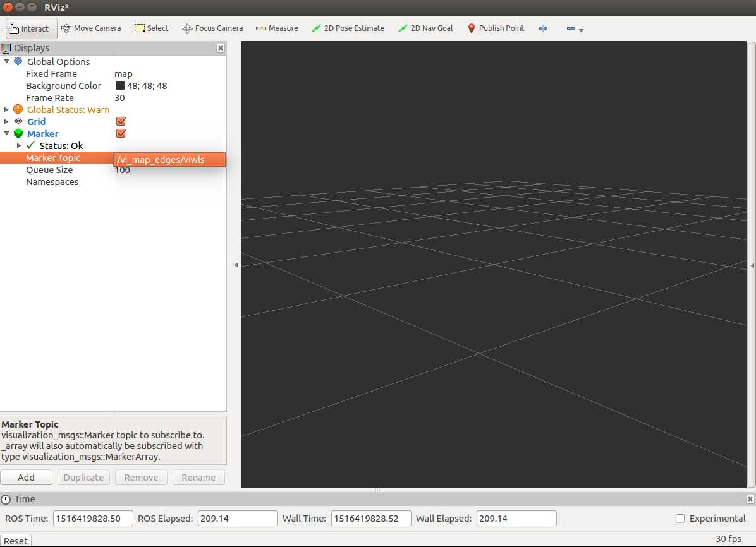This screenshot has width=756, height=547.
Task: Click the Displays panel monitor icon
Action: (x=6, y=48)
